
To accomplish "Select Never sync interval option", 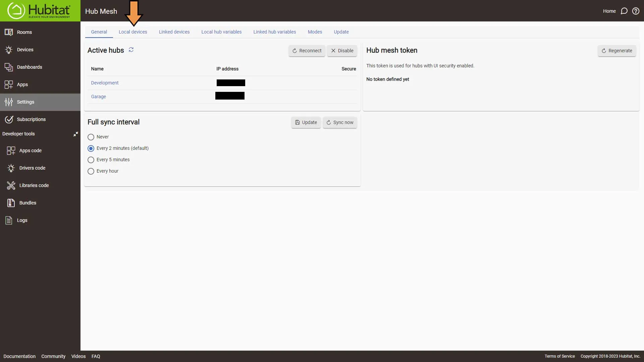I will pyautogui.click(x=91, y=136).
